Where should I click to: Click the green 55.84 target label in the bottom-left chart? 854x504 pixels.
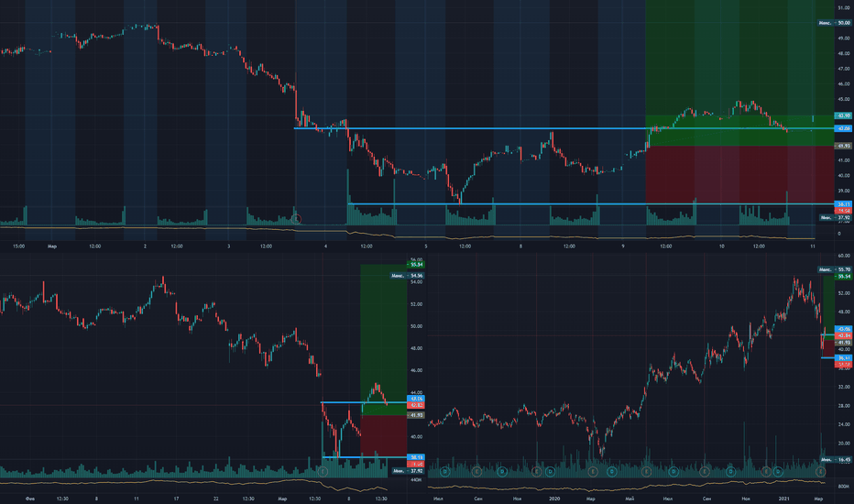[416, 265]
